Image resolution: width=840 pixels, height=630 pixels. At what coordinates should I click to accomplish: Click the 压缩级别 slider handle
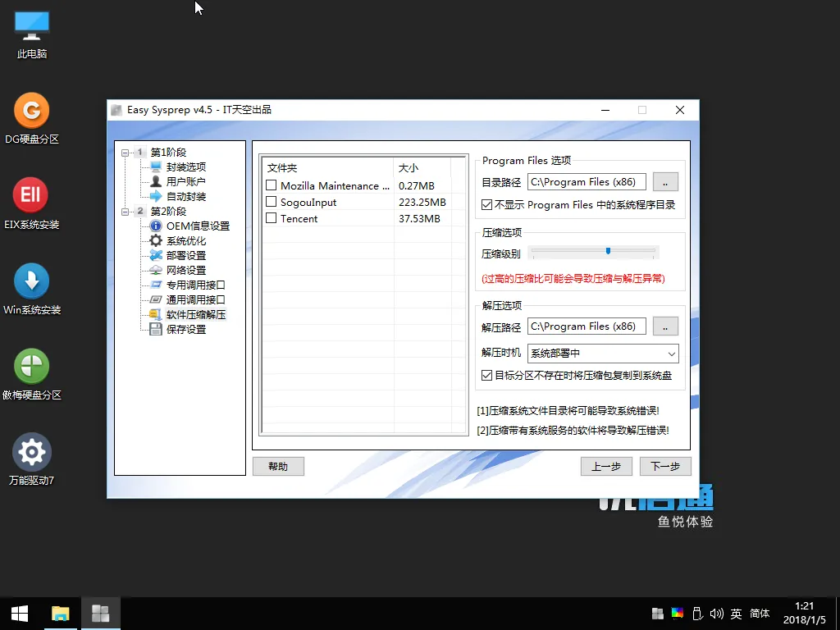pos(608,251)
